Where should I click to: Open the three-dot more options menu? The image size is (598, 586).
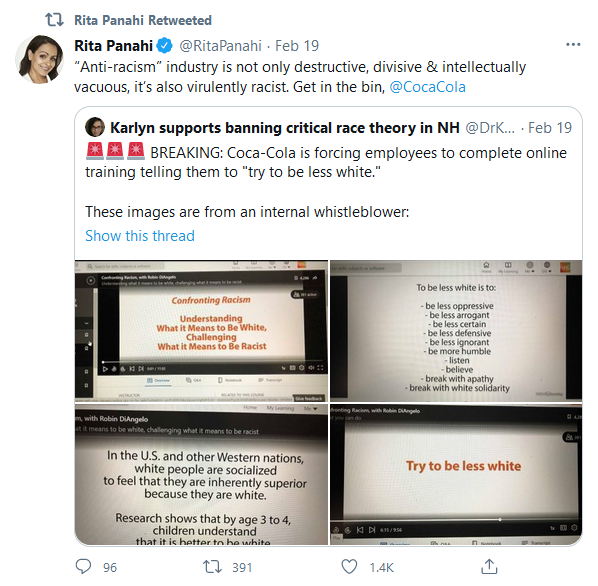coord(573,45)
